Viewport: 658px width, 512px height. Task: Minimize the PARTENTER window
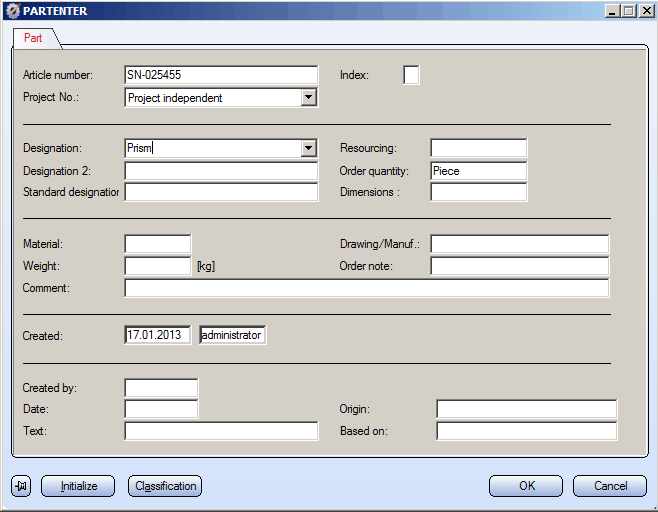tap(612, 11)
